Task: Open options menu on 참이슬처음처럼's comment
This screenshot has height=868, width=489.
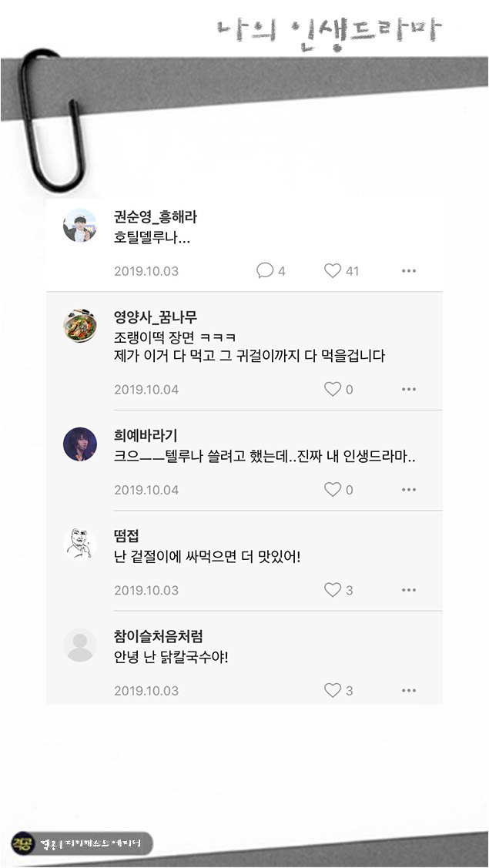Action: (x=409, y=690)
